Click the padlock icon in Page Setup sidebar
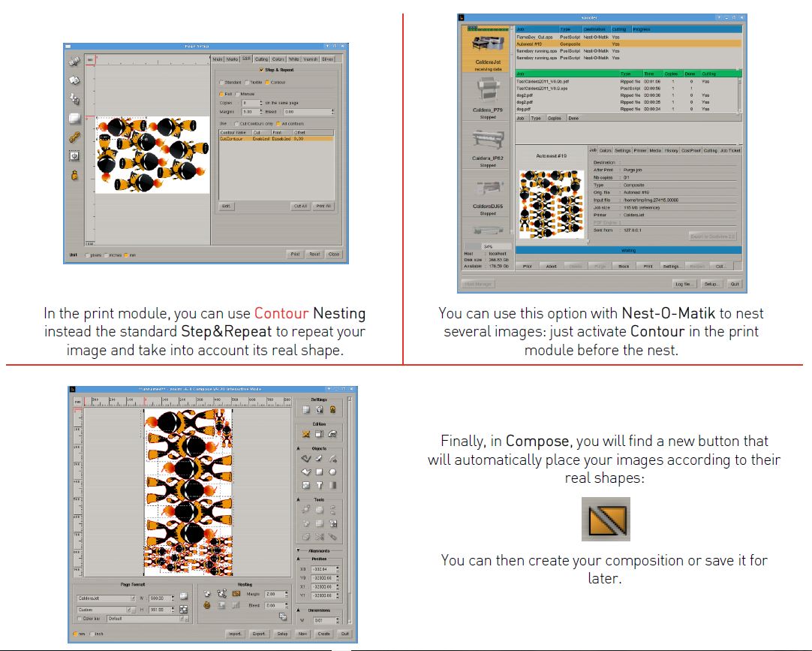 pos(74,175)
